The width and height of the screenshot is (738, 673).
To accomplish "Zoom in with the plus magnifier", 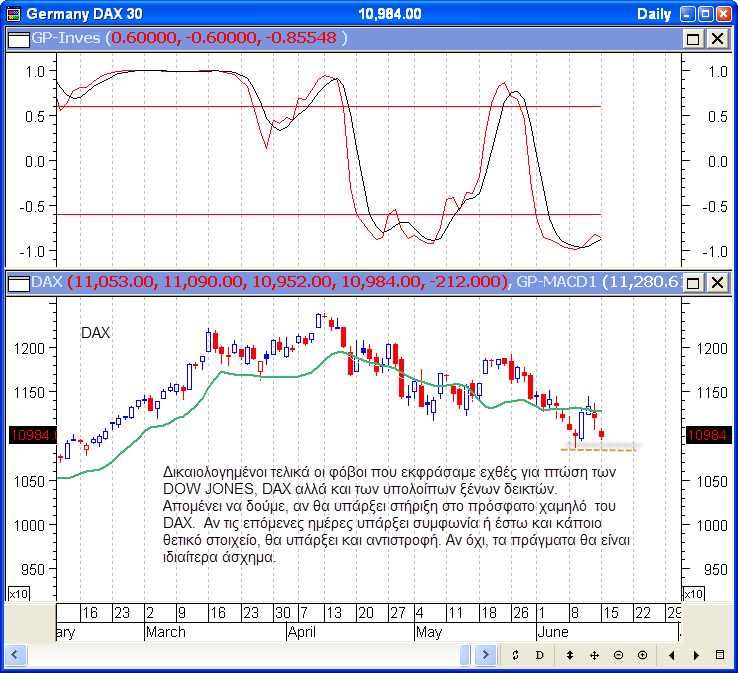I will 642,655.
